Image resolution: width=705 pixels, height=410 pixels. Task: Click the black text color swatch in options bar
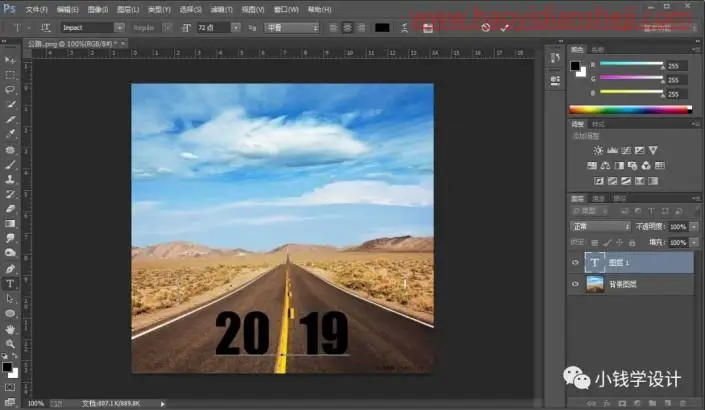[x=382, y=28]
